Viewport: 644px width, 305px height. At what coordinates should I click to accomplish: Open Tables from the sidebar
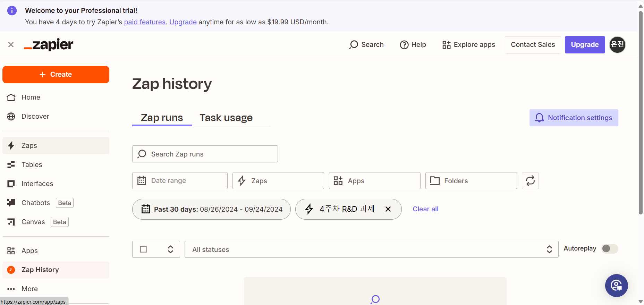(56, 165)
